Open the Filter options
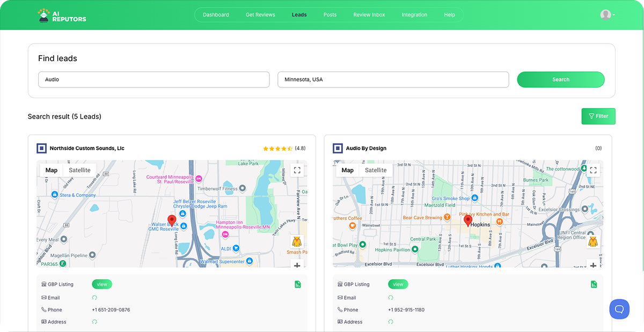 pyautogui.click(x=598, y=116)
